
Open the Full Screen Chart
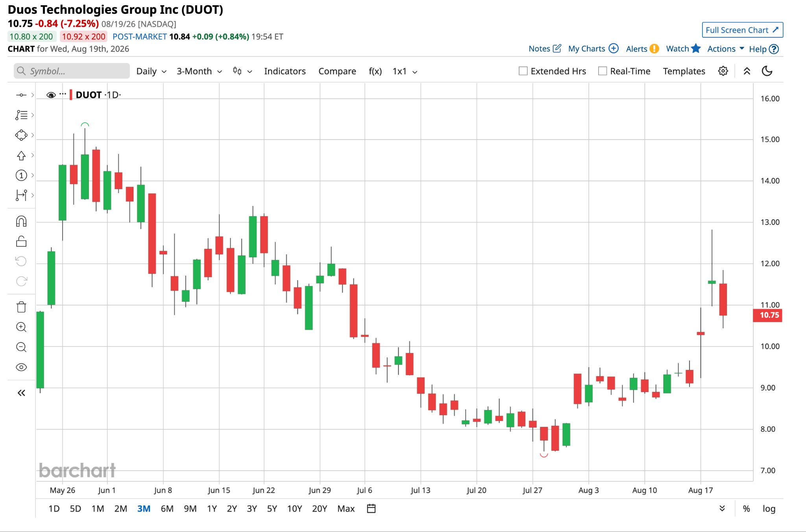point(742,30)
